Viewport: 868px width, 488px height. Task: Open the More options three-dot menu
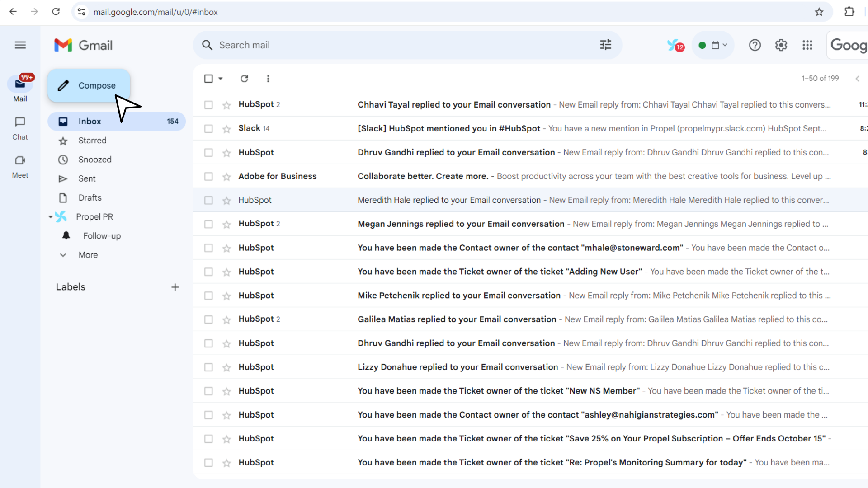click(x=268, y=79)
